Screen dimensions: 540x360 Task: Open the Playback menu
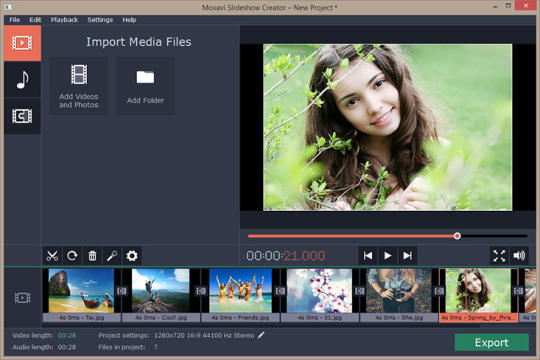[x=64, y=20]
